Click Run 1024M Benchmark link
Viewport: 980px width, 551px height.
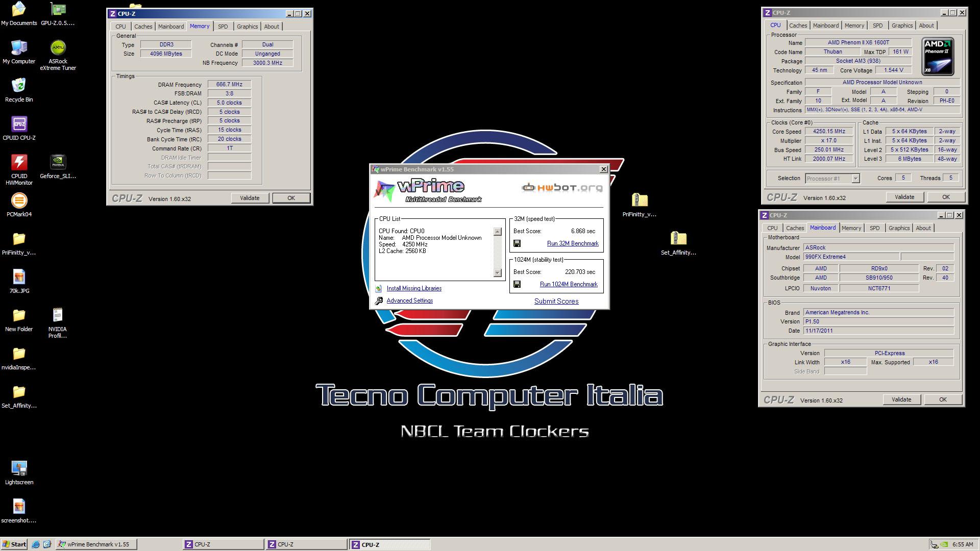pos(569,285)
